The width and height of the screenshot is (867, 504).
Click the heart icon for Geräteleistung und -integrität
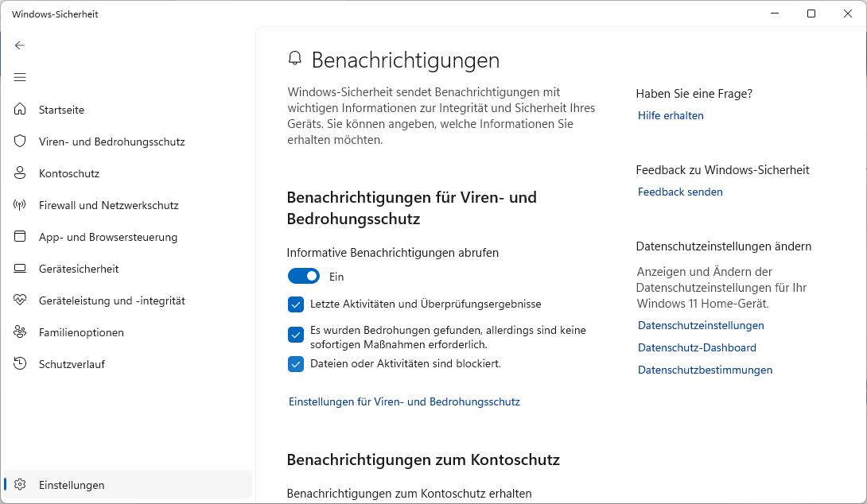point(20,300)
